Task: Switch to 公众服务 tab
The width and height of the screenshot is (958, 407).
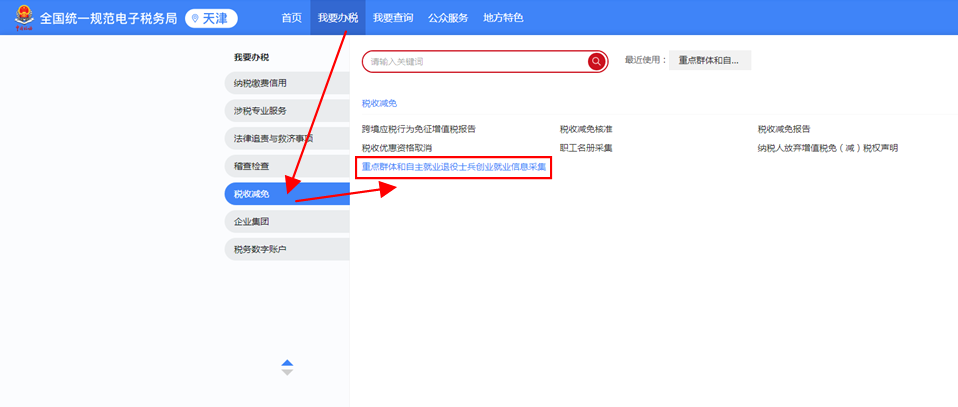Action: click(x=448, y=18)
